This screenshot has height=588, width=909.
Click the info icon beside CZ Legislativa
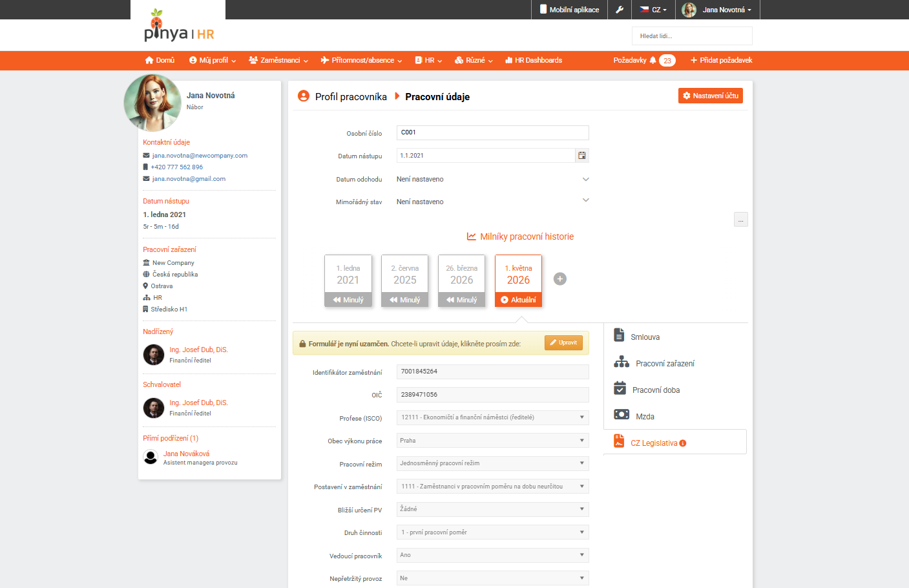point(683,443)
